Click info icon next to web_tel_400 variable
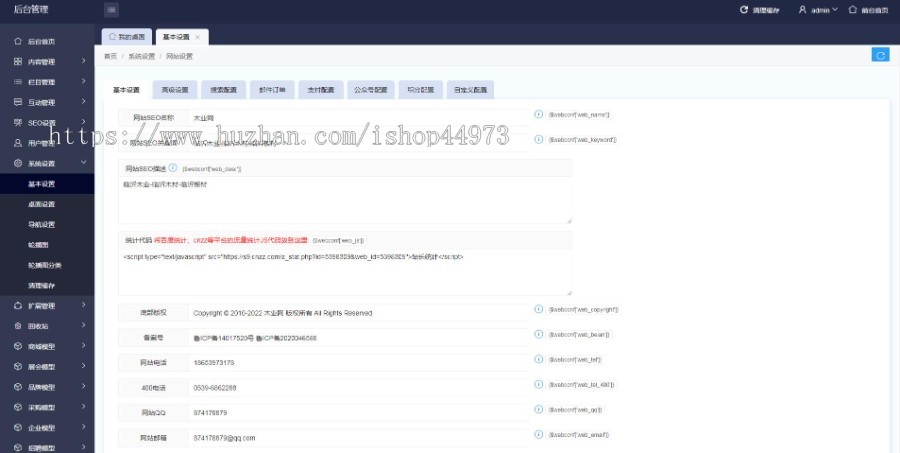Viewport: 900px width, 453px height. pyautogui.click(x=538, y=384)
